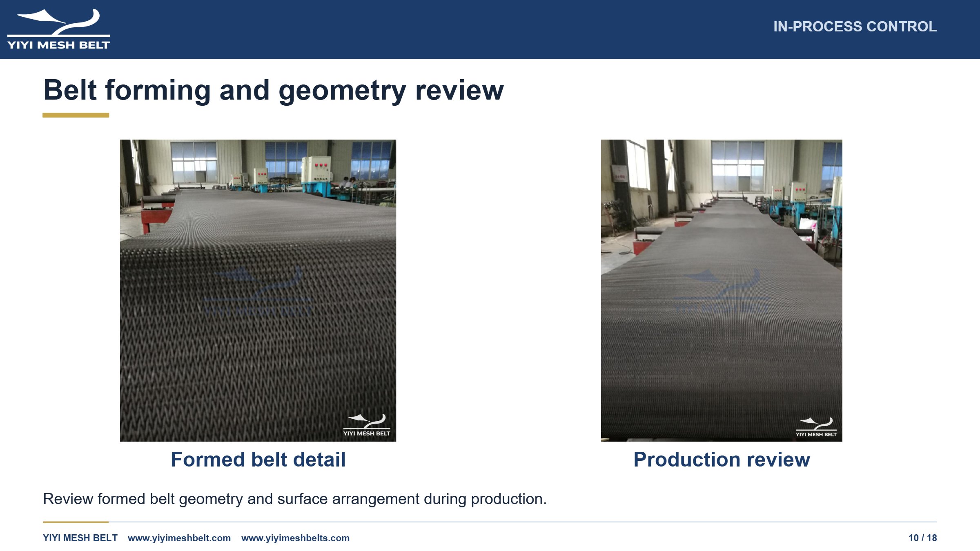Open the www.yiyimeshbelt.com link
Image resolution: width=980 pixels, height=551 pixels.
(x=179, y=538)
